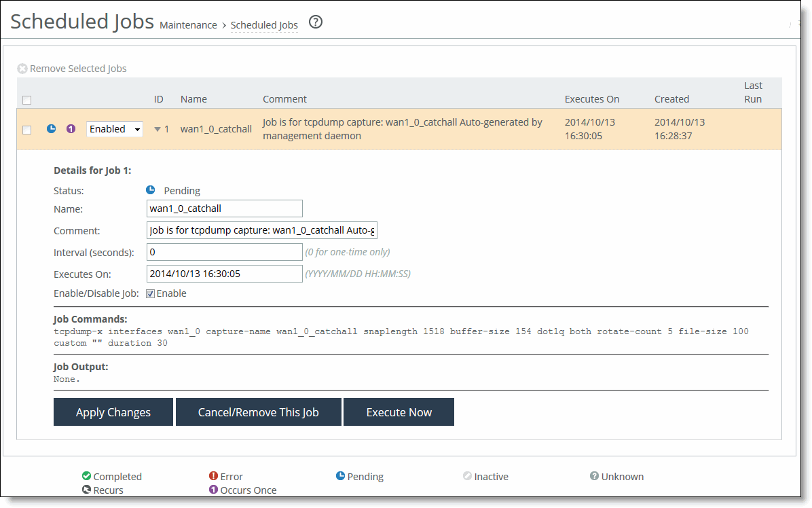Open the Enabled status dropdown
This screenshot has height=508, width=812.
point(115,129)
